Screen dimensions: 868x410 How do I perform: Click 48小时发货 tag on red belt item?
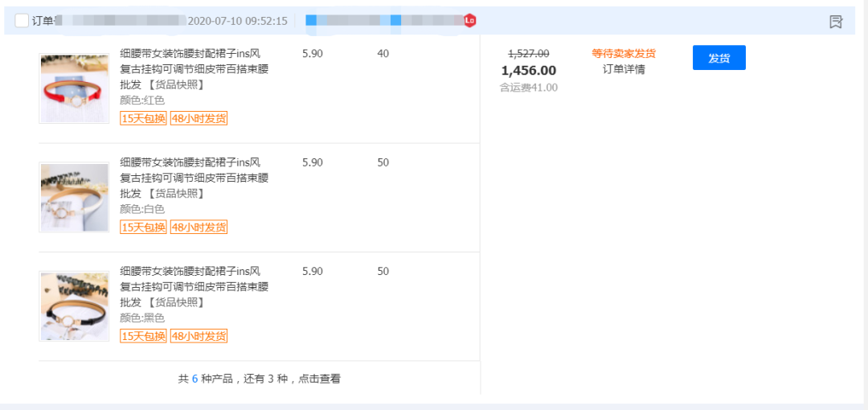[x=199, y=118]
